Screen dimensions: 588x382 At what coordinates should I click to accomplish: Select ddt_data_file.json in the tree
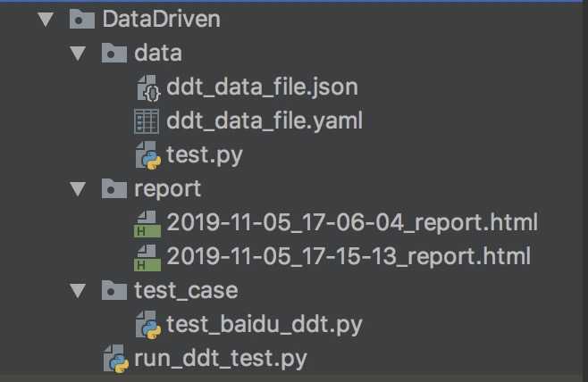click(x=262, y=87)
